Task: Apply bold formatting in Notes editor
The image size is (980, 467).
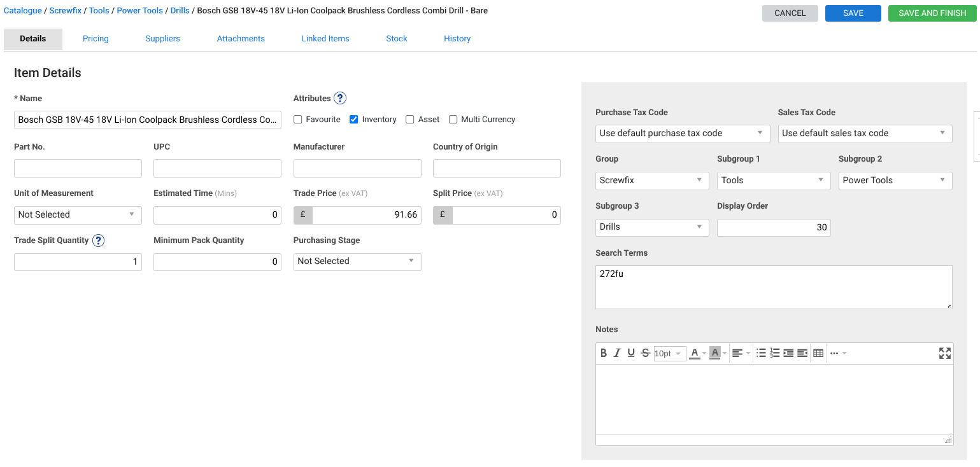Action: (x=604, y=353)
